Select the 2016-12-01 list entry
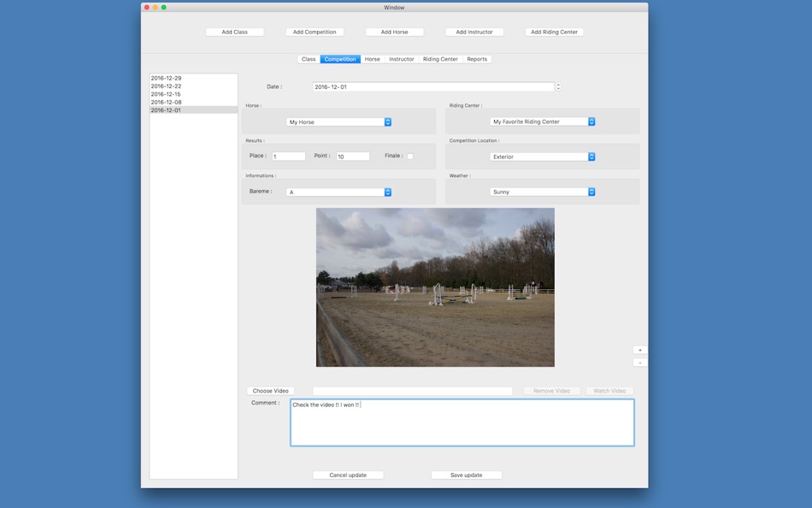The height and width of the screenshot is (508, 812). (193, 109)
